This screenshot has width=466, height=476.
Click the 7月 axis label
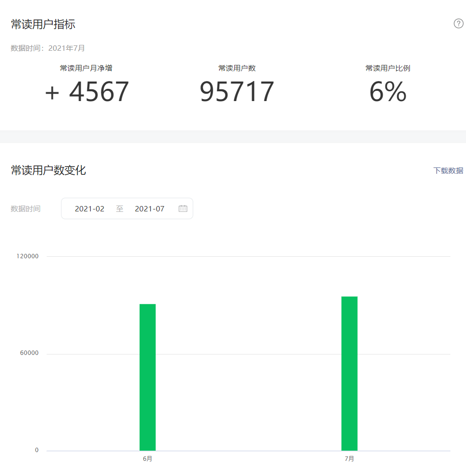[349, 459]
